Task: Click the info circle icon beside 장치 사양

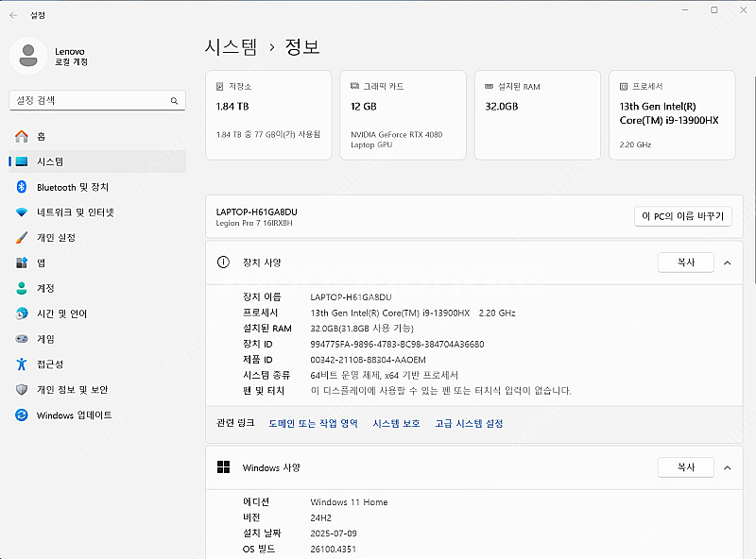Action: 223,263
